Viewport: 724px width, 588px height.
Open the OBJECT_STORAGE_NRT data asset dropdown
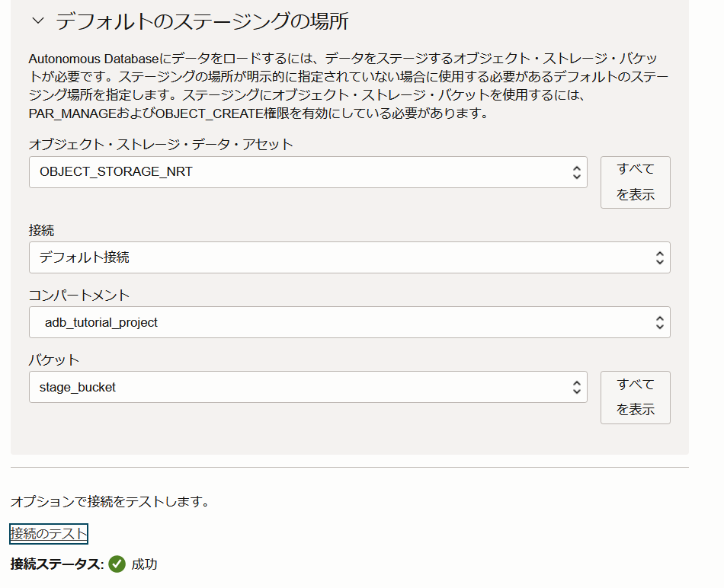[x=308, y=172]
